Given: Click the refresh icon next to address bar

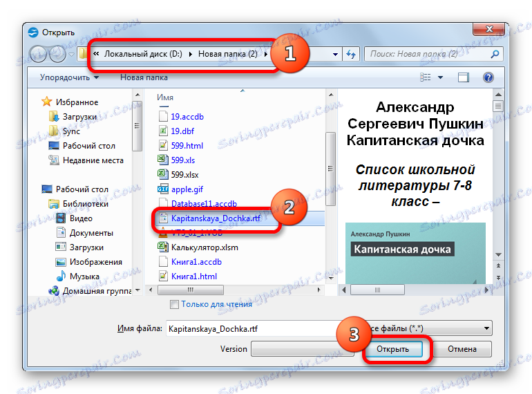Looking at the screenshot, I should tap(351, 54).
